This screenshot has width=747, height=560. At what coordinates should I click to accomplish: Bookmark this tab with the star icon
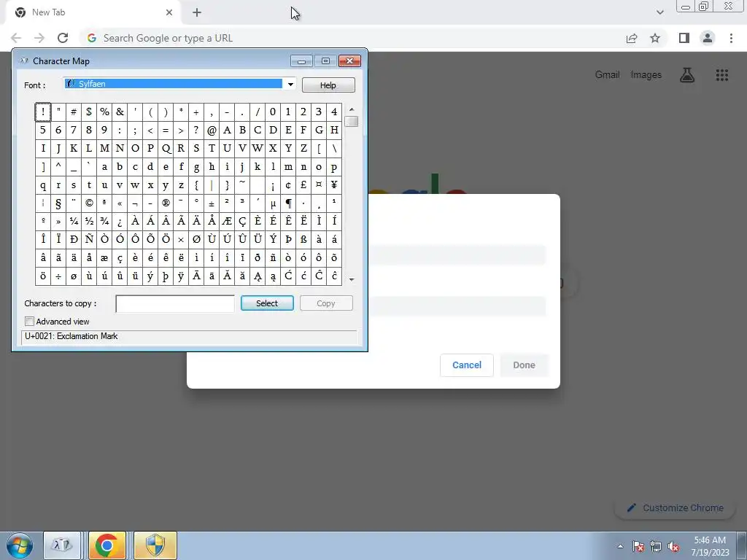pos(655,38)
